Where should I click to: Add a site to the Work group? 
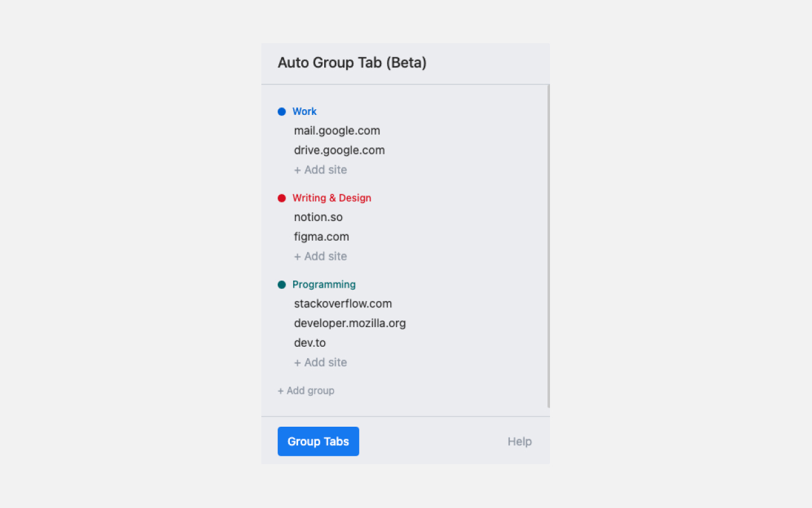click(320, 170)
